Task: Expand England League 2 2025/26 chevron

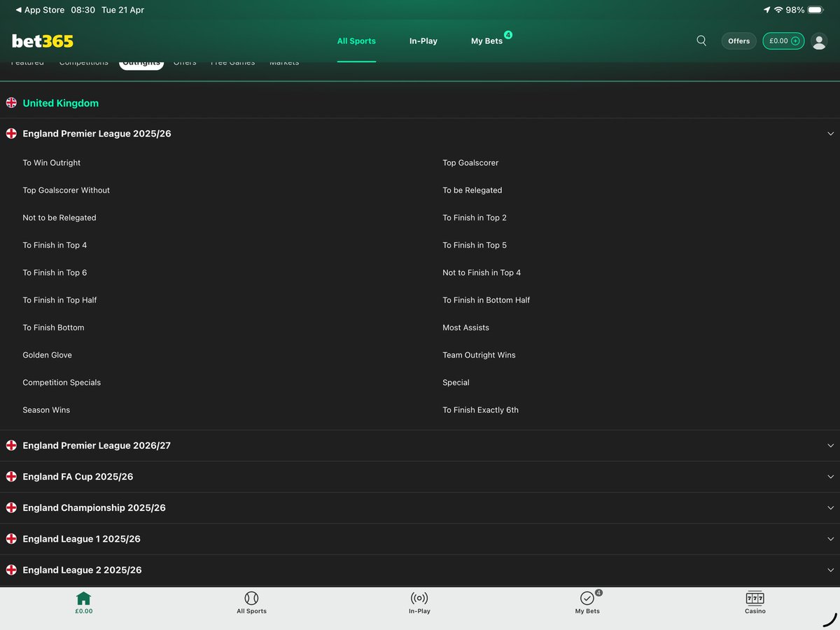Action: (831, 570)
